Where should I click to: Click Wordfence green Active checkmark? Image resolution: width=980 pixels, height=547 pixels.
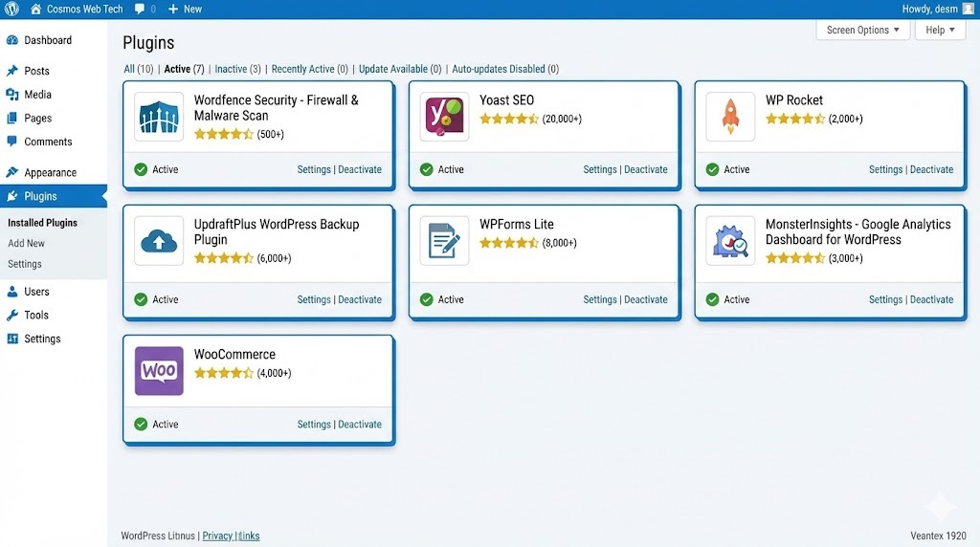coord(141,169)
